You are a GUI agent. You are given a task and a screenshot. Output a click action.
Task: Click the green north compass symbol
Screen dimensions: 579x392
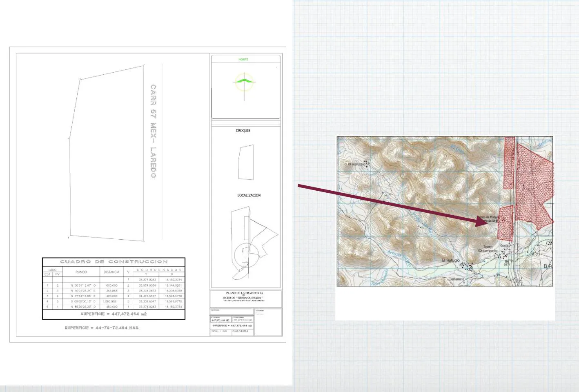coord(244,81)
